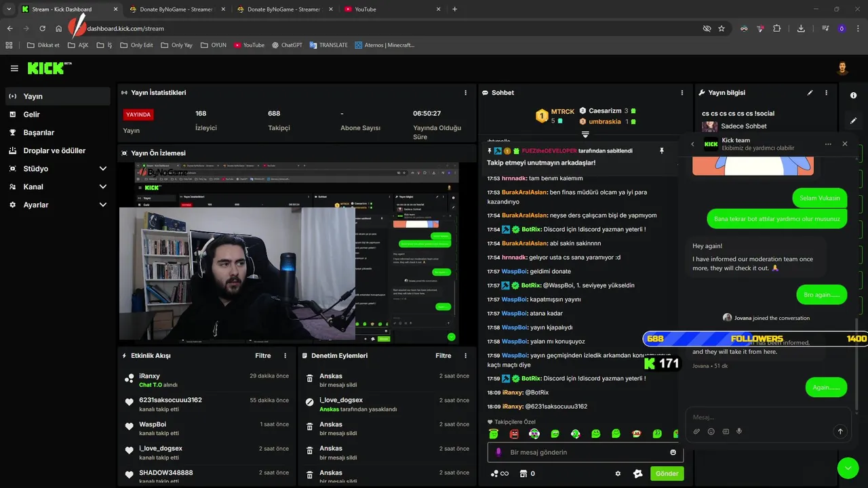Click the green KICK logo in header
Screen dimensions: 868x488
49,68
